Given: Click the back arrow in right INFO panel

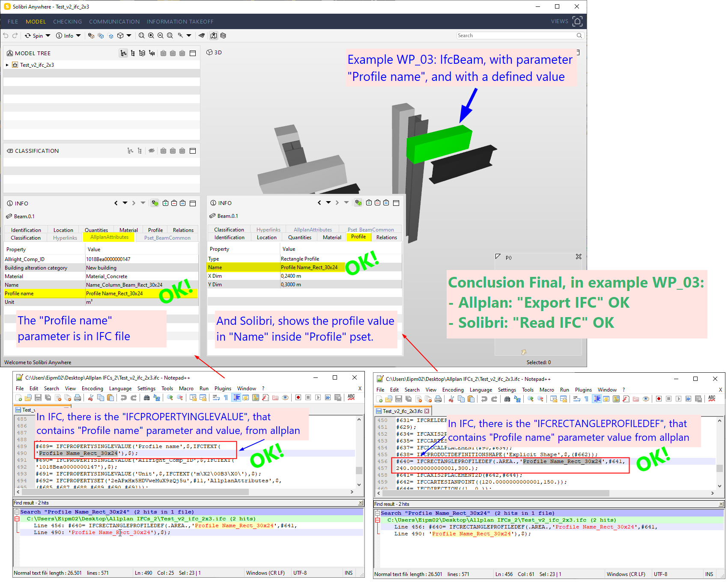Looking at the screenshot, I should tap(319, 202).
